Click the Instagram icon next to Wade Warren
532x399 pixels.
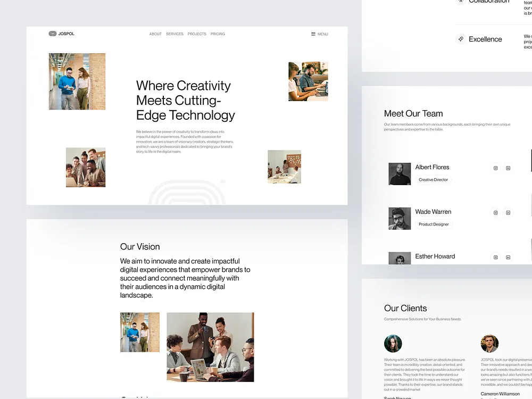point(495,212)
